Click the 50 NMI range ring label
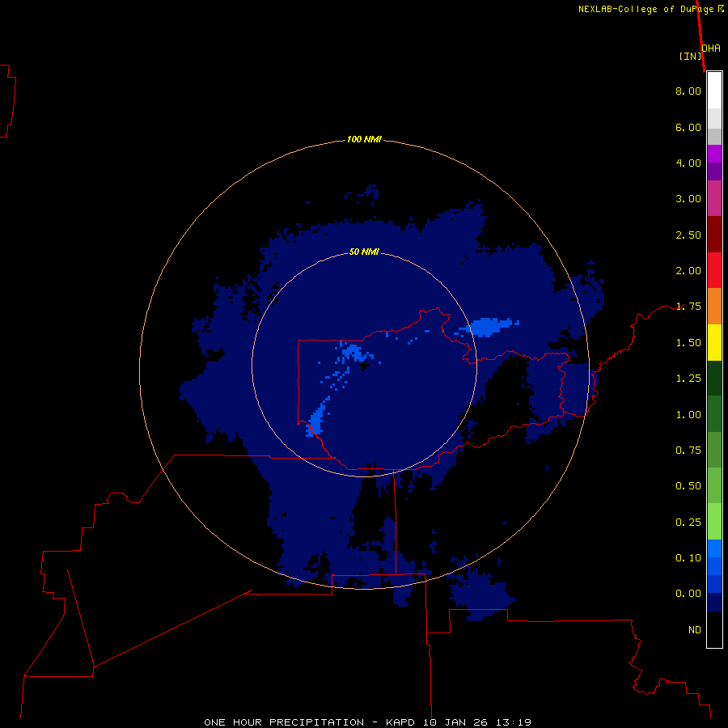The width and height of the screenshot is (728, 728). click(364, 252)
